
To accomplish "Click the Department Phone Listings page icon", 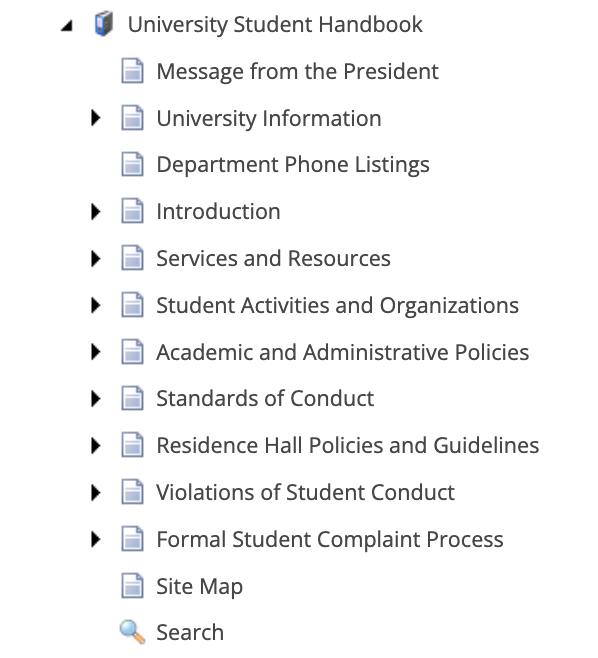I will point(133,164).
